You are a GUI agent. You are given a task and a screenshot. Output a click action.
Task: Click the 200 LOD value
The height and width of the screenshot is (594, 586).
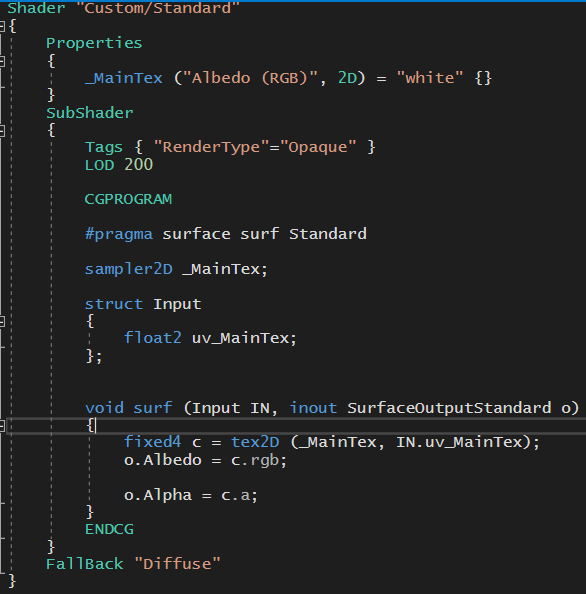click(x=139, y=165)
